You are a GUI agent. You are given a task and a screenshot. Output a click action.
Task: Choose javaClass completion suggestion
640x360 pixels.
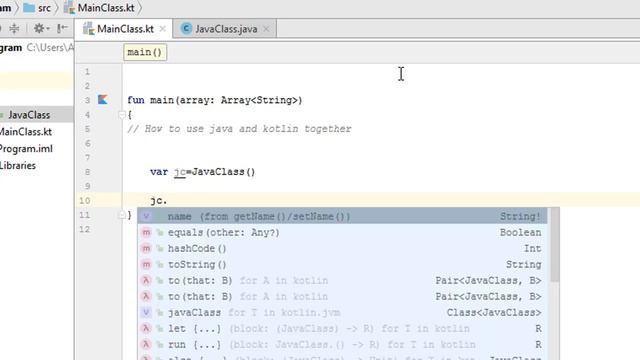tap(342, 313)
